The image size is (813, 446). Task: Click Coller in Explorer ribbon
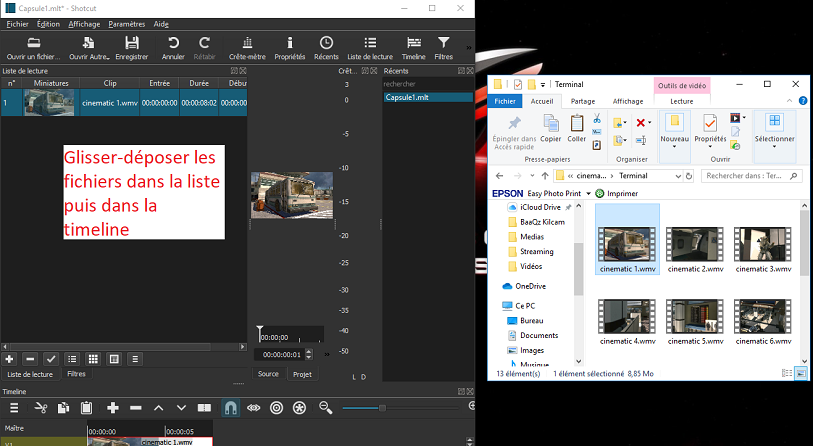pyautogui.click(x=577, y=129)
